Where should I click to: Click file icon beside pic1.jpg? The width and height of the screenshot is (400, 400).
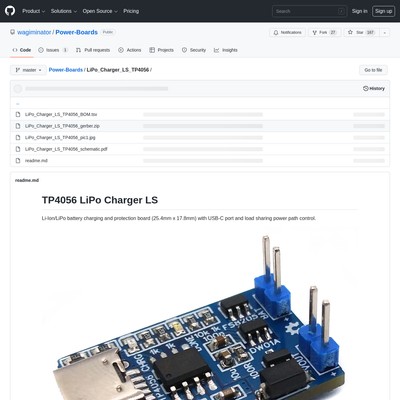[x=18, y=137]
